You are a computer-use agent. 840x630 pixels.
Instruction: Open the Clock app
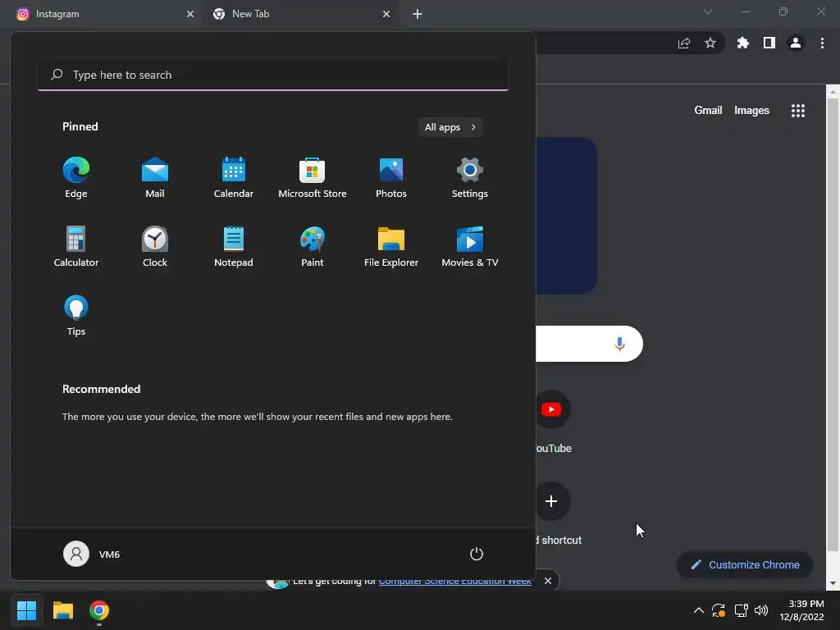155,247
